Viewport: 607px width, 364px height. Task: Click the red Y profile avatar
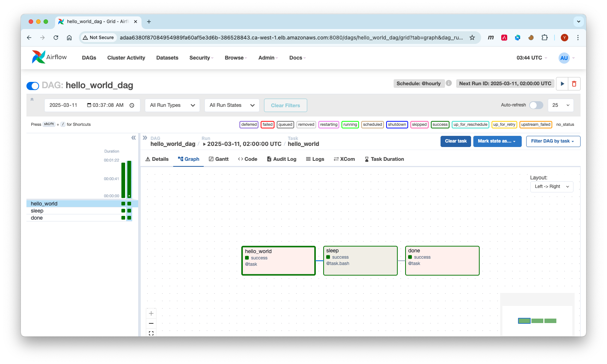click(x=565, y=38)
